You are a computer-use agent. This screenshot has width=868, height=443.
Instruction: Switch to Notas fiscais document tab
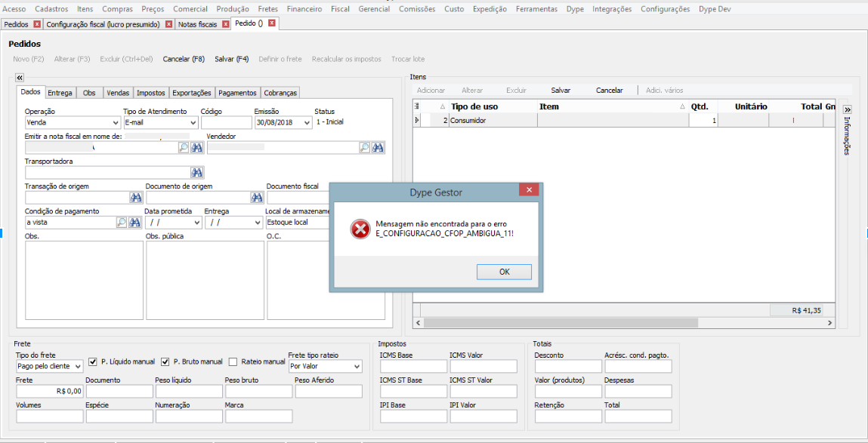point(199,24)
